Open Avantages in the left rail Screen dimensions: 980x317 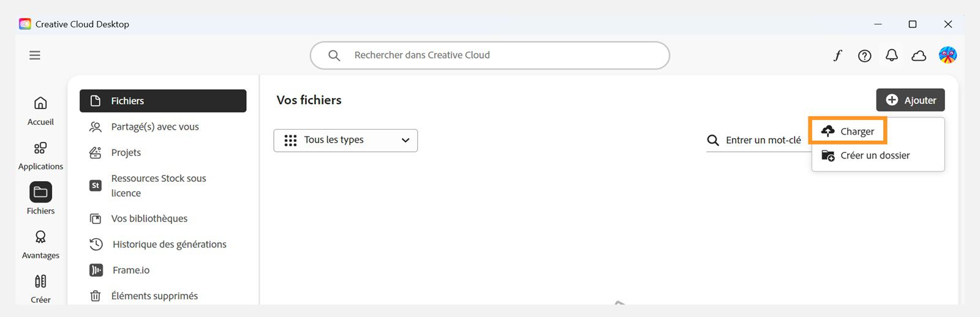[x=40, y=244]
